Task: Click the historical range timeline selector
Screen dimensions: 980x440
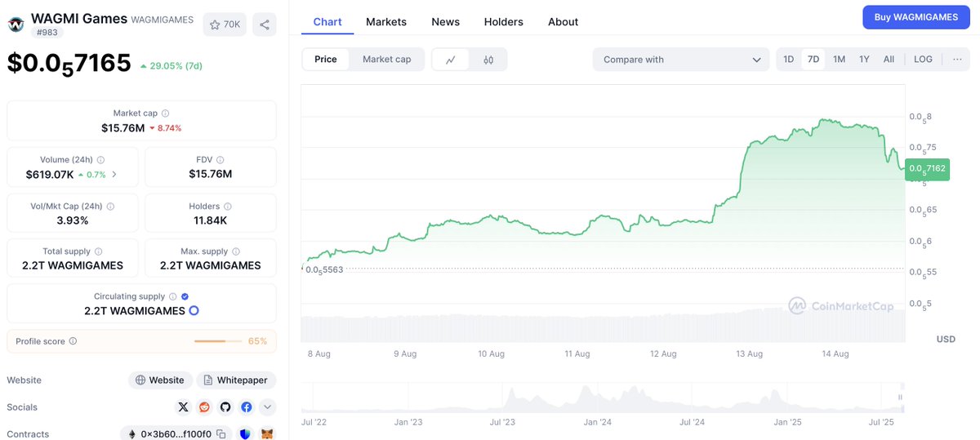Action: point(603,397)
